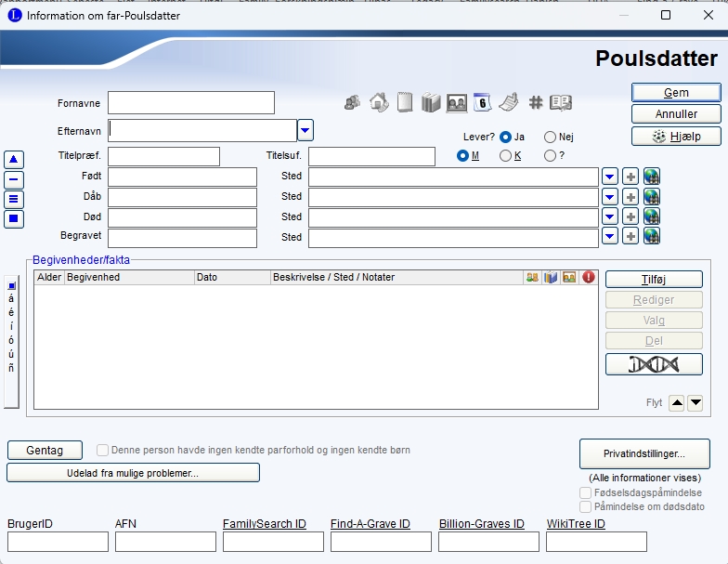Viewport: 728px width, 564px height.
Task: Choose the K gender option
Action: coord(506,156)
